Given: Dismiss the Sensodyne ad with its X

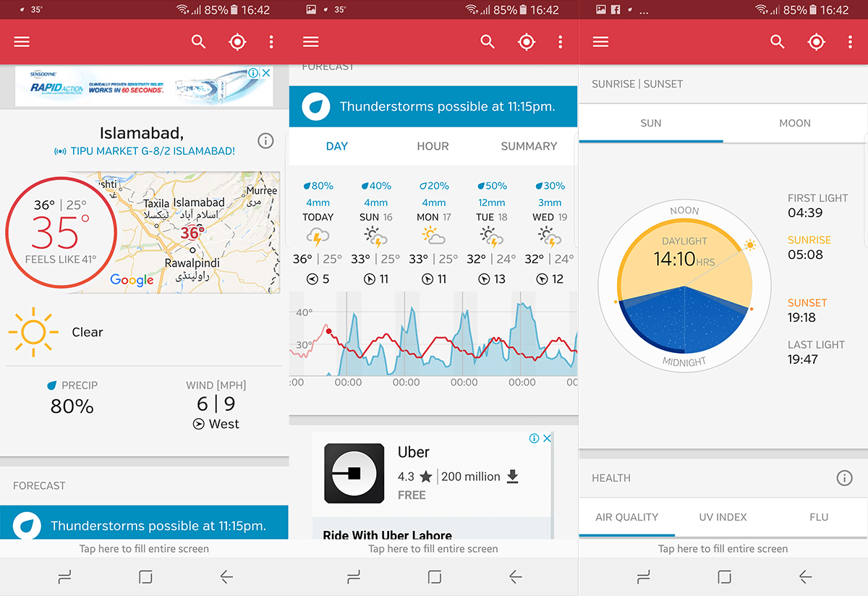Looking at the screenshot, I should [x=266, y=72].
